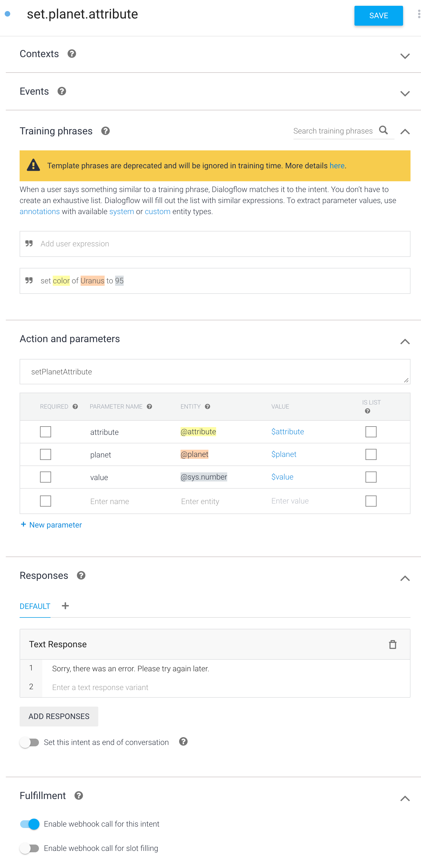Select the DEFAULT responses tab
This screenshot has height=868, width=421.
coord(35,606)
